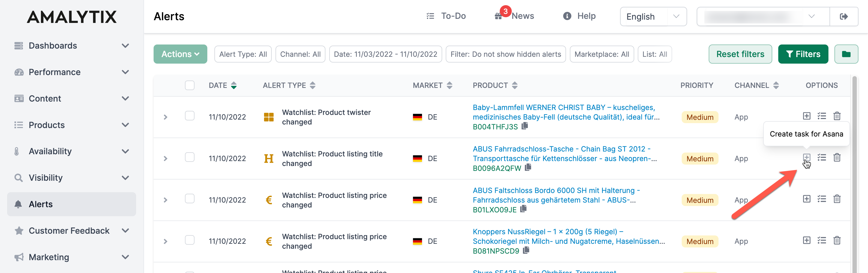Tick checkbox for Knoppers NussRiegel price alert
This screenshot has width=868, height=273.
click(190, 240)
